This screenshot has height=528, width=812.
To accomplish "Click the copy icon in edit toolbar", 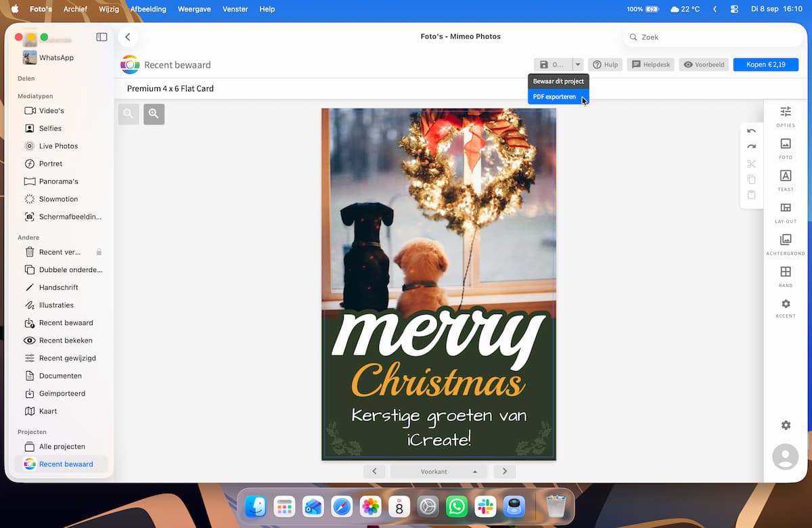I will (751, 179).
